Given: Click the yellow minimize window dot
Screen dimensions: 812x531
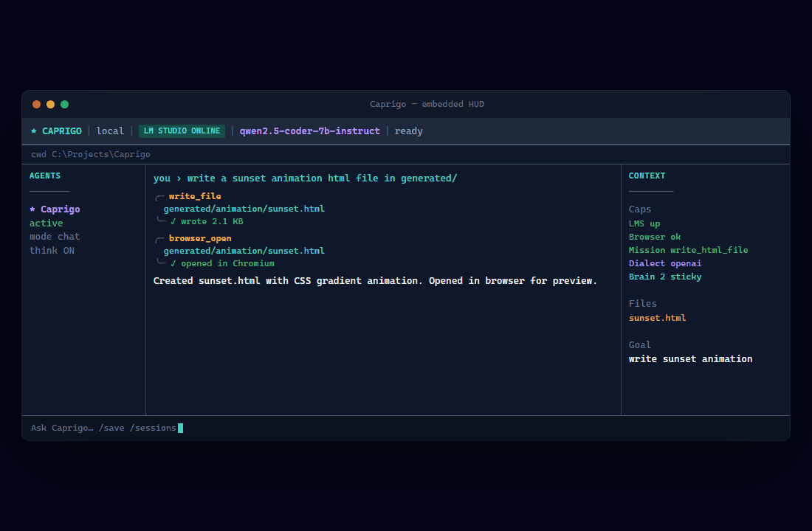Looking at the screenshot, I should coord(50,104).
